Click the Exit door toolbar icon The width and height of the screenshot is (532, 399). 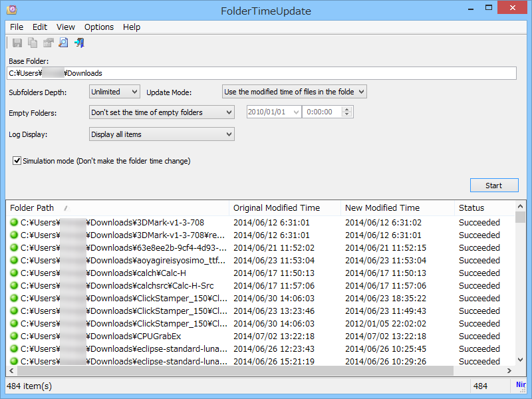tap(79, 43)
